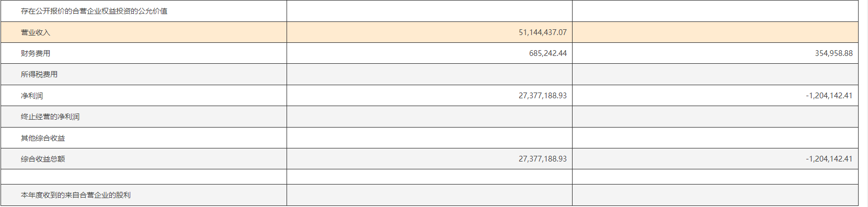Select the 净利润 row label
The image size is (868, 207).
point(32,96)
